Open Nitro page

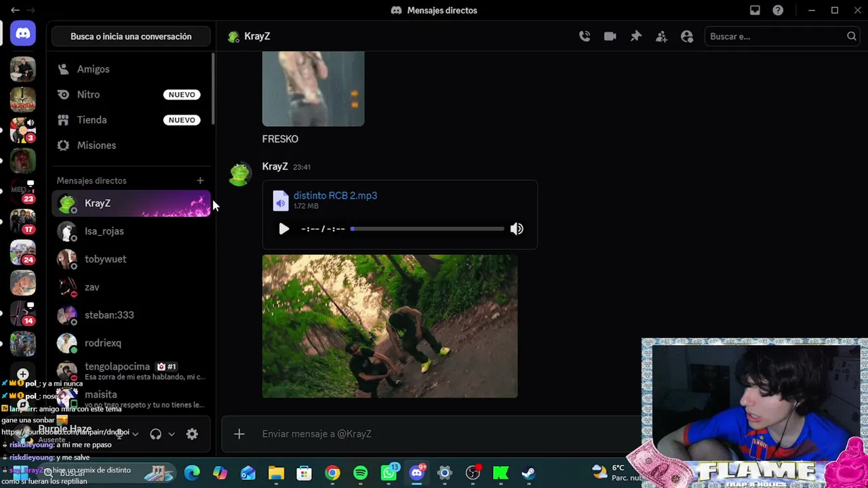[x=132, y=95]
